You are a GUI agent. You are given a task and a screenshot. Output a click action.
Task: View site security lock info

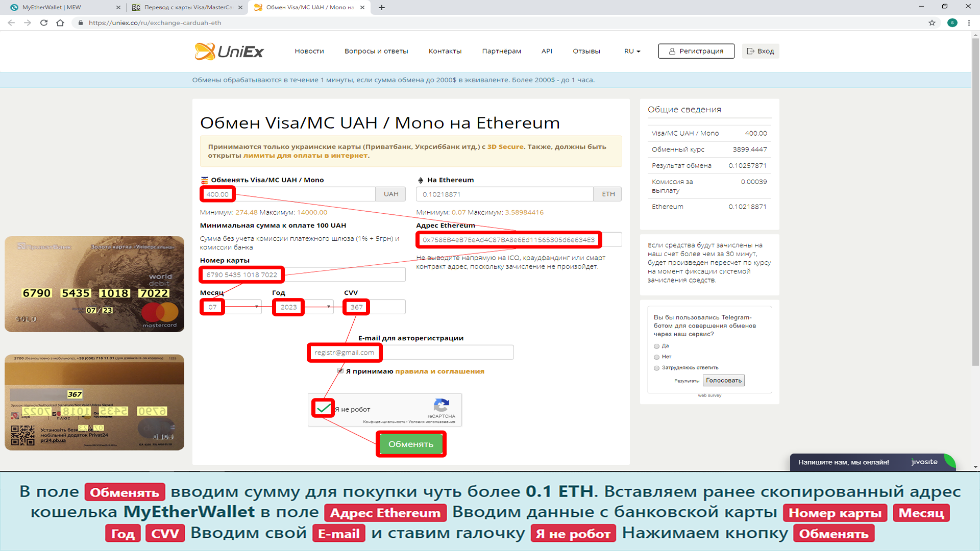point(80,23)
